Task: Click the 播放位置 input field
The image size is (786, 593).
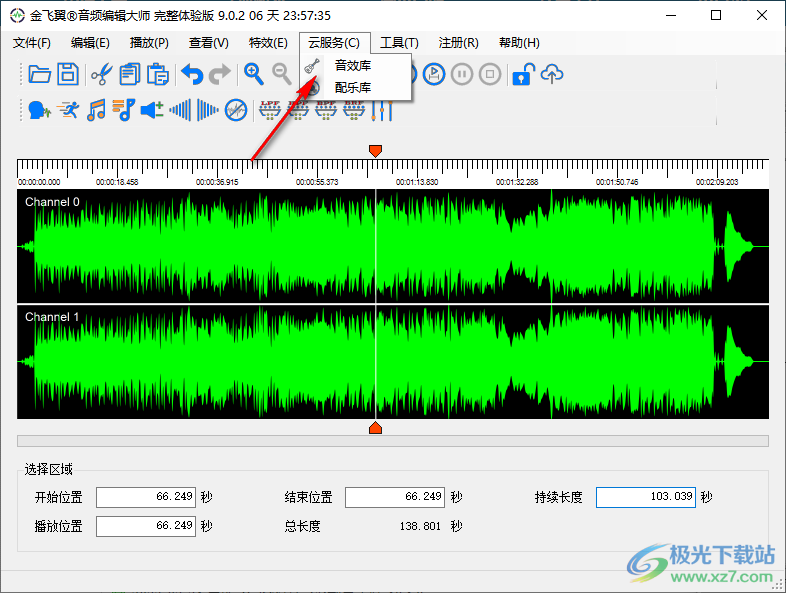Action: point(146,526)
